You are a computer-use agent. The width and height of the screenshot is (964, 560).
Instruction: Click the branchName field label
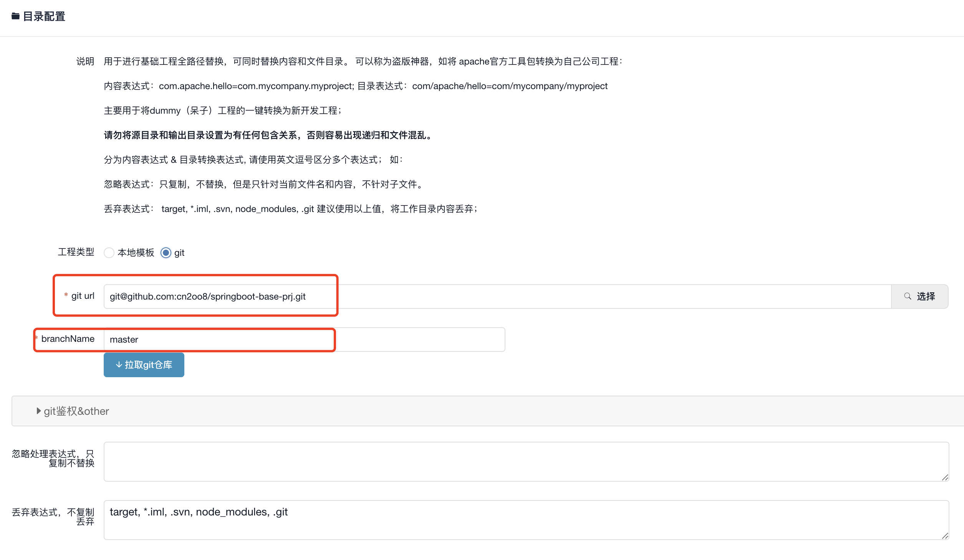[x=68, y=339]
